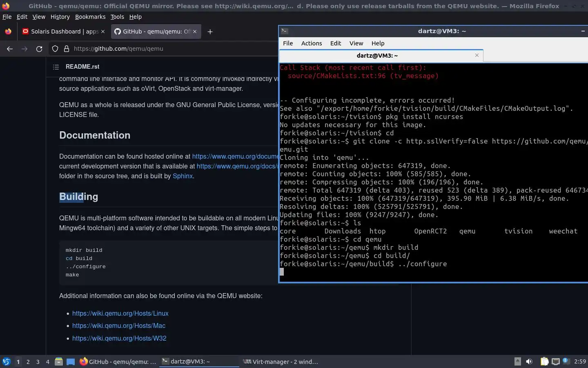The height and width of the screenshot is (368, 588).
Task: Open the qemu.org/docs development version link
Action: [237, 166]
